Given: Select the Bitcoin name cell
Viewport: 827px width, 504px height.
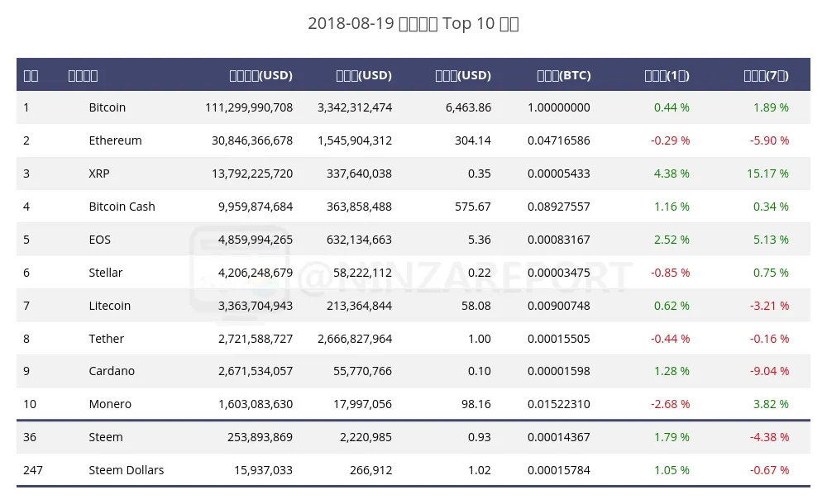Looking at the screenshot, I should pyautogui.click(x=107, y=107).
